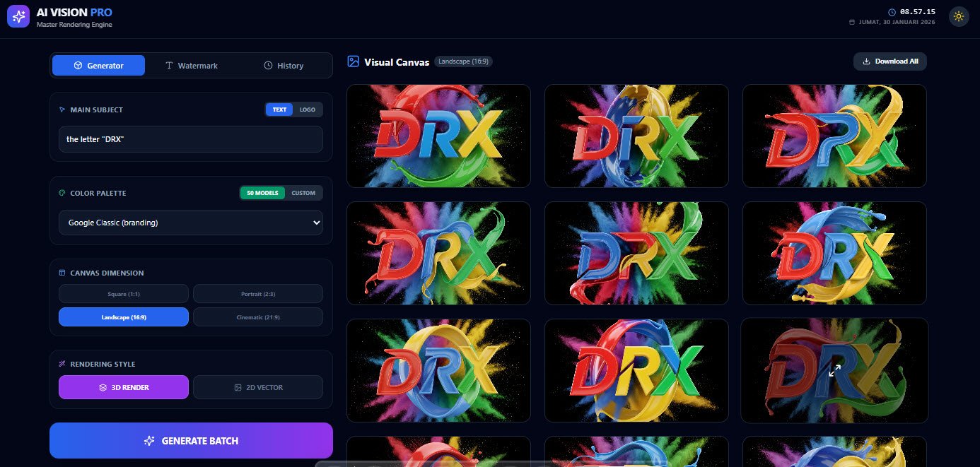This screenshot has width=980, height=467.
Task: Click the Download All button
Action: click(890, 61)
